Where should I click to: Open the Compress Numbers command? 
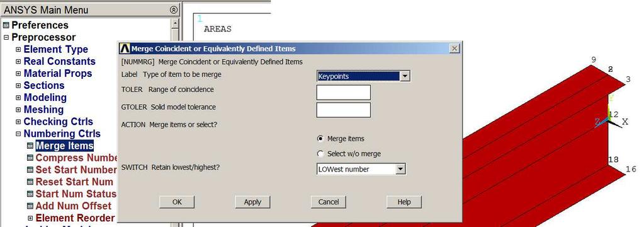(x=76, y=158)
